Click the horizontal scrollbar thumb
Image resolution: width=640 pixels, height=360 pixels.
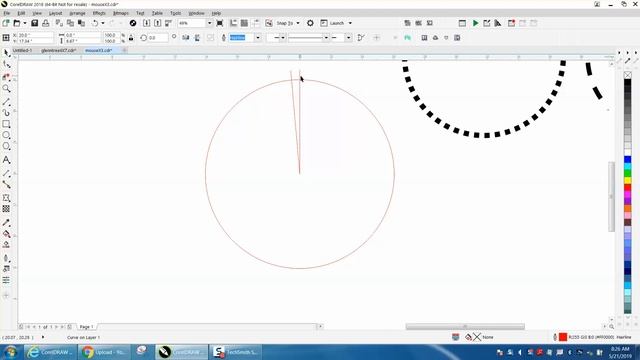[465, 327]
